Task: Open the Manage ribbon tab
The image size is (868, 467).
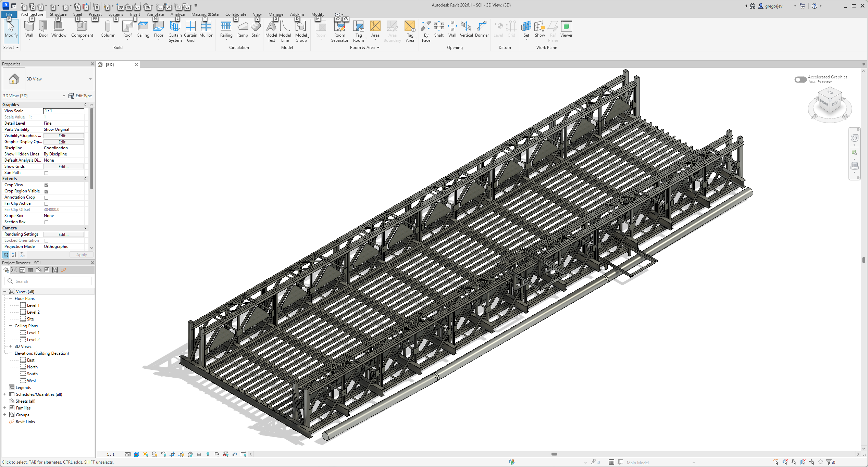Action: point(276,14)
